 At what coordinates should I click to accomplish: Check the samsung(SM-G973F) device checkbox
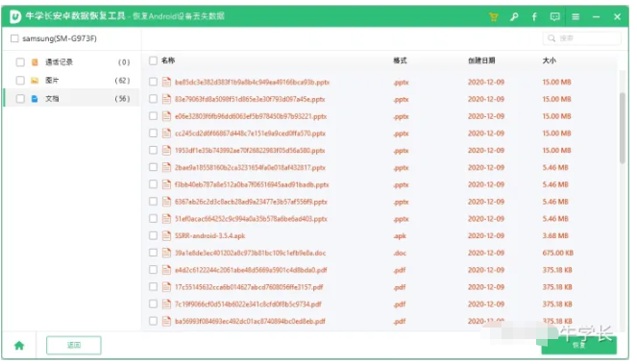pyautogui.click(x=14, y=38)
